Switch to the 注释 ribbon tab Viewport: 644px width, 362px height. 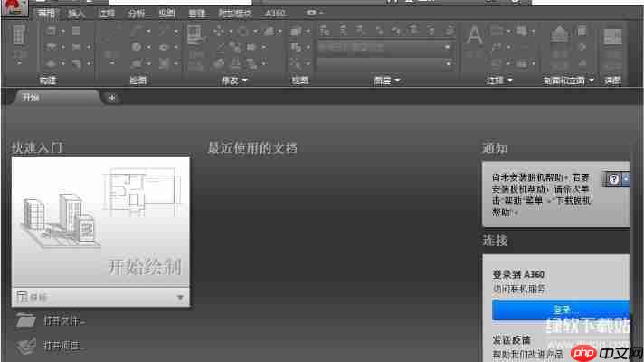tap(108, 14)
